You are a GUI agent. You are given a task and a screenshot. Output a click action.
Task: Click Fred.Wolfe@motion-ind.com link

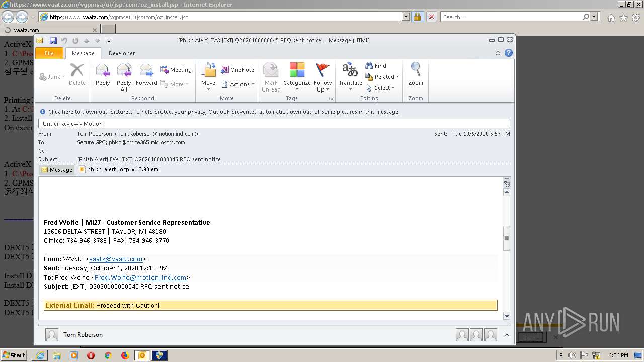pyautogui.click(x=140, y=278)
